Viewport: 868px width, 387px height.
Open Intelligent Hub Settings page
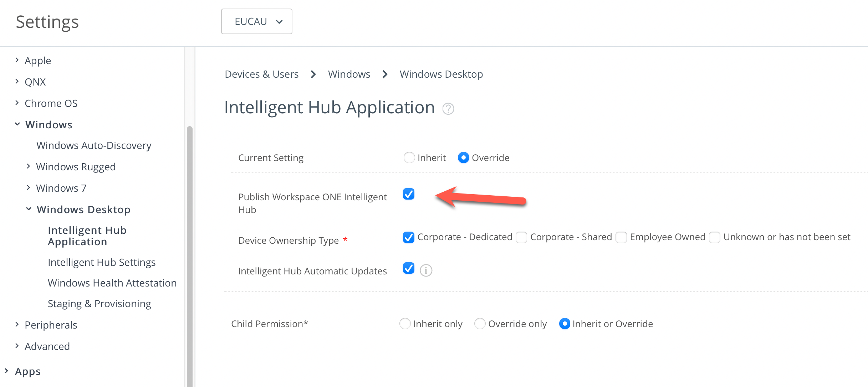[x=102, y=262]
